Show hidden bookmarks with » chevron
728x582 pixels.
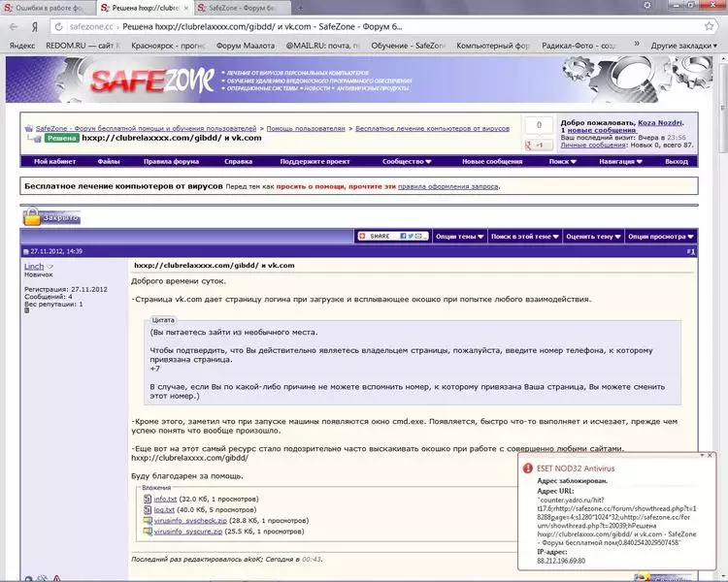point(637,44)
